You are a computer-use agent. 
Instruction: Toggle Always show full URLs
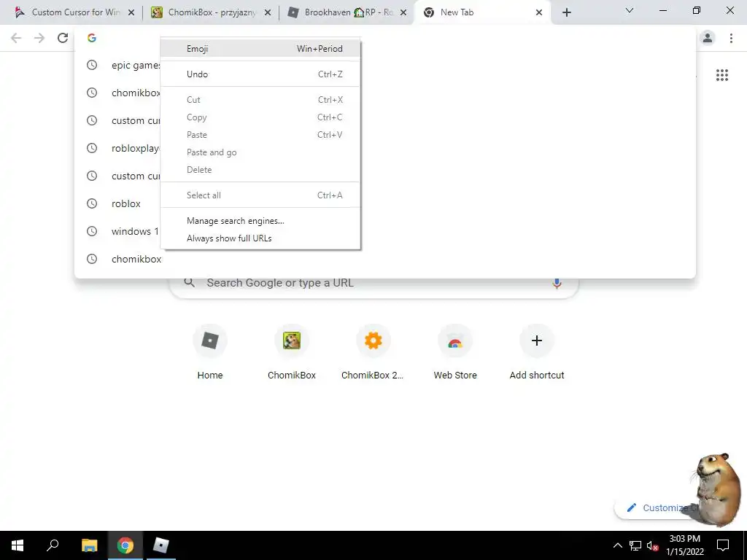tap(260, 238)
